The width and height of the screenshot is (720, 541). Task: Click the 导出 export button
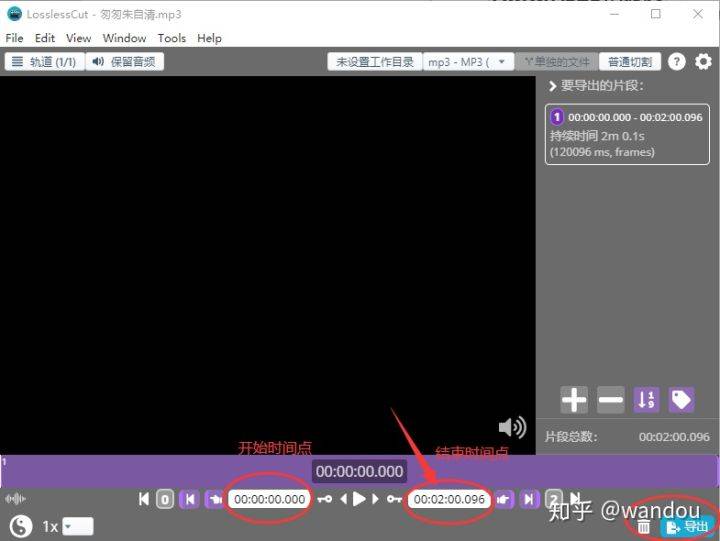pyautogui.click(x=687, y=527)
